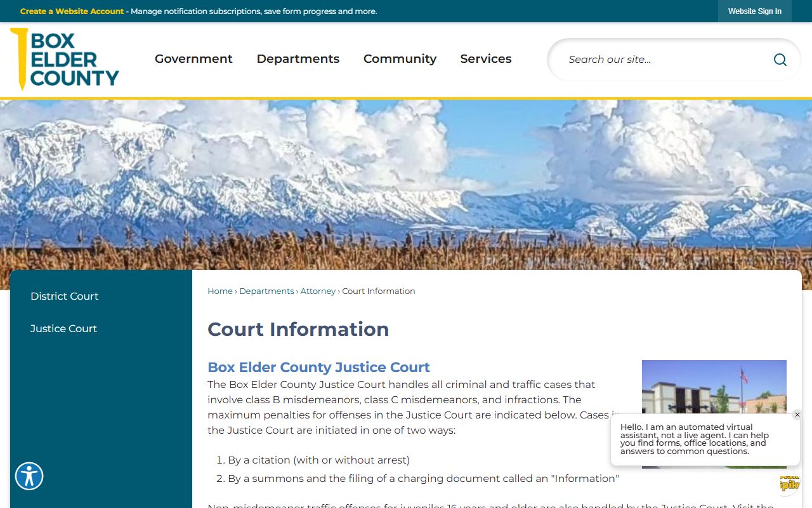This screenshot has height=508, width=812.
Task: Click the search magnifier icon
Action: [780, 60]
